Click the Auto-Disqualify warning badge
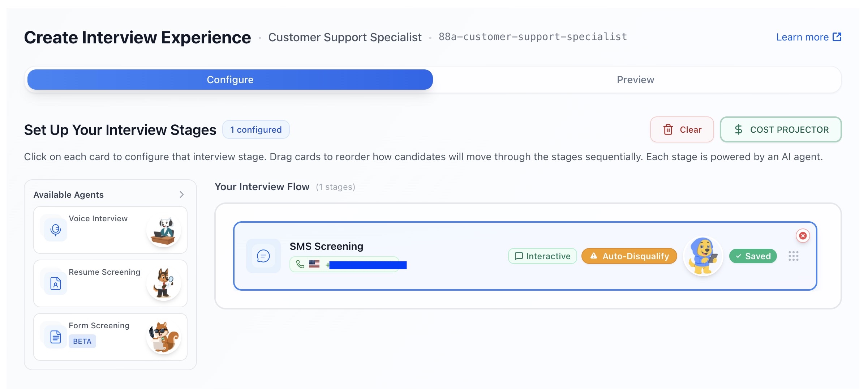 629,256
